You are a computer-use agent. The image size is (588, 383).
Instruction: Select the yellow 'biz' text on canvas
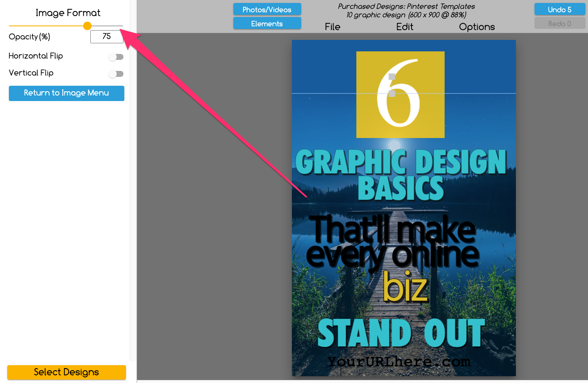tap(405, 287)
